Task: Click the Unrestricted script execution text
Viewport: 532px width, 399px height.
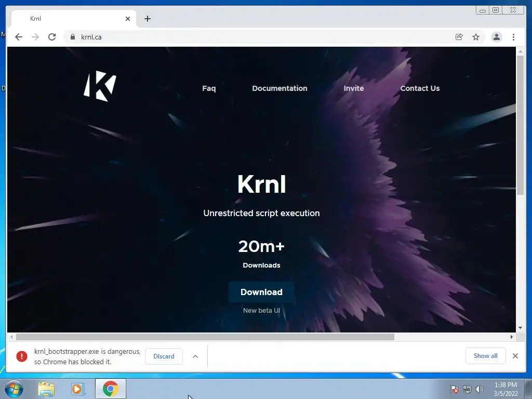Action: (261, 213)
